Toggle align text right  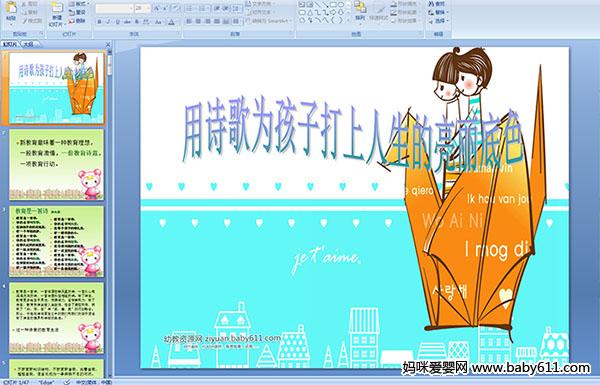207,21
